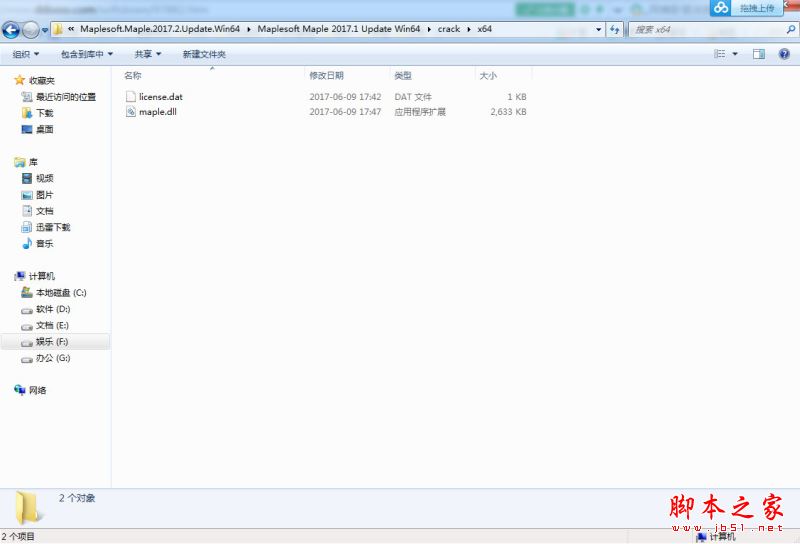
Task: Sort by 名称 column header
Action: tap(133, 76)
